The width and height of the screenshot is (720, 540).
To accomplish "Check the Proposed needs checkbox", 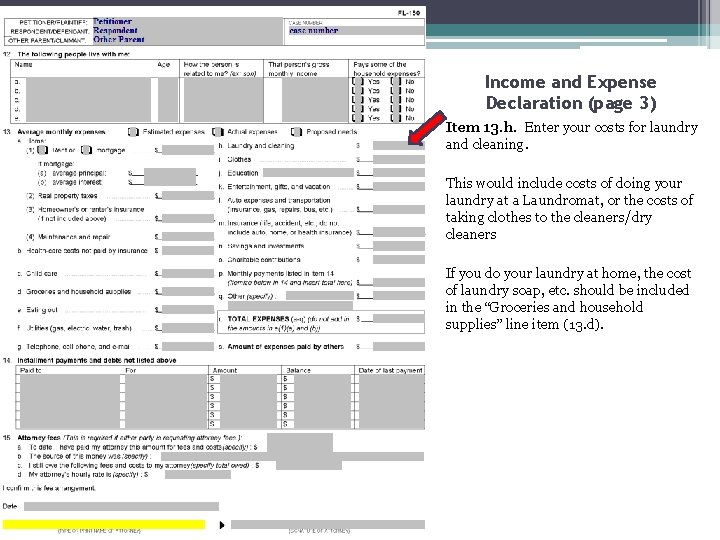I will click(x=296, y=132).
